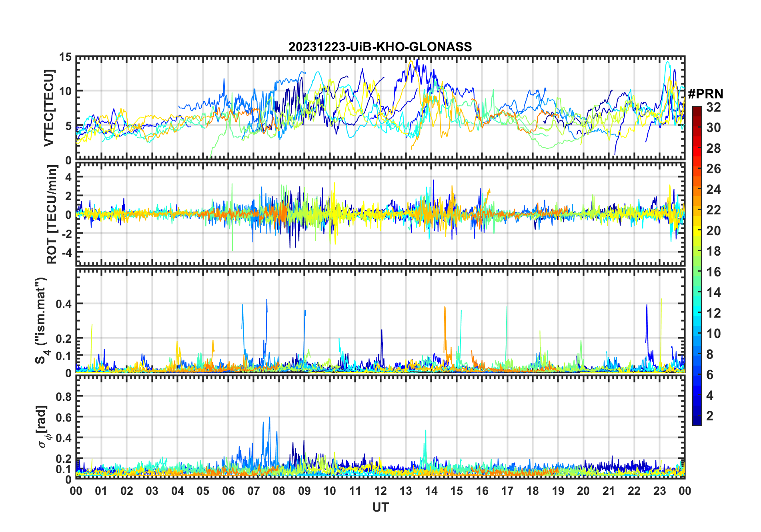Select the 4 tick on ROT axis
Screen dimensions: 761x532
pyautogui.click(x=68, y=176)
